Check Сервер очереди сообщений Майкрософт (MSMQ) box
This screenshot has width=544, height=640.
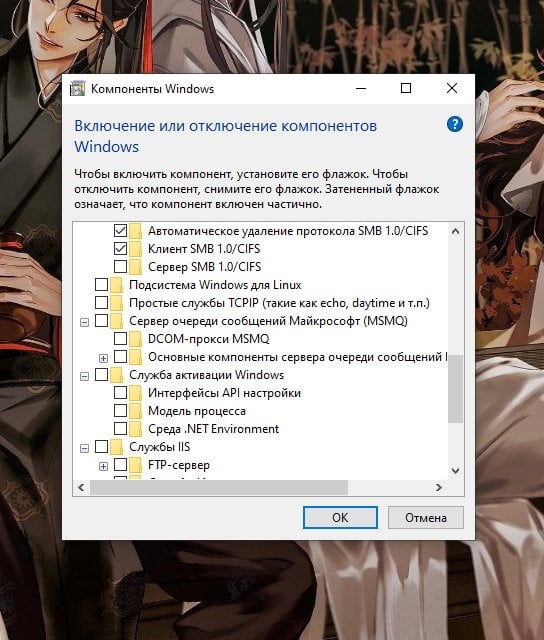101,320
